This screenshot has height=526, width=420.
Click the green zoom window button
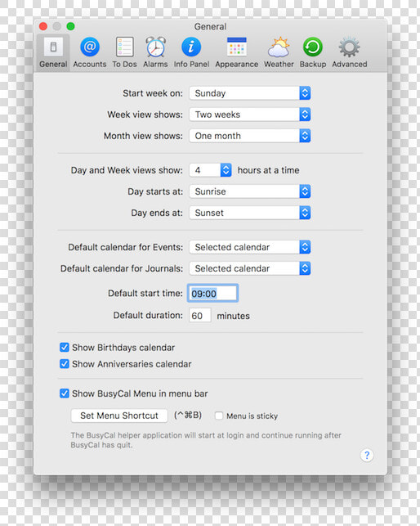(x=71, y=26)
